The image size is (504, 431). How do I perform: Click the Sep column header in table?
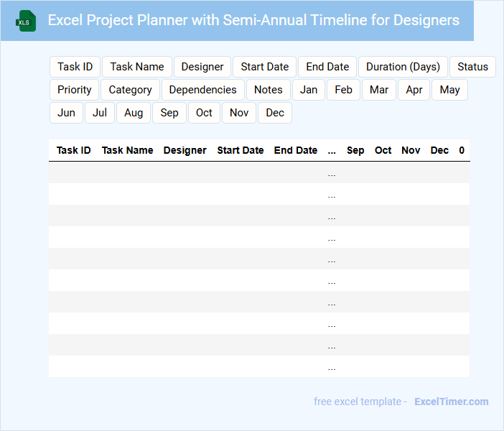click(355, 150)
